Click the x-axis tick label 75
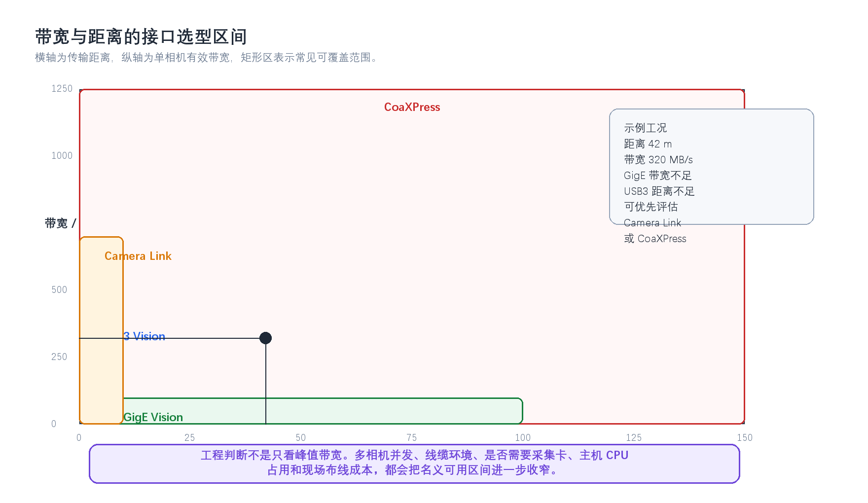This screenshot has height=503, width=868. coord(412,437)
